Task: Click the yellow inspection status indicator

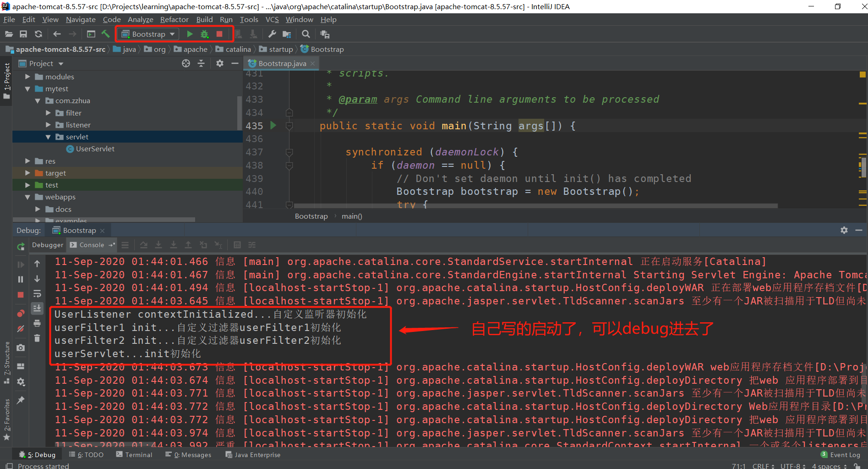Action: [x=863, y=74]
